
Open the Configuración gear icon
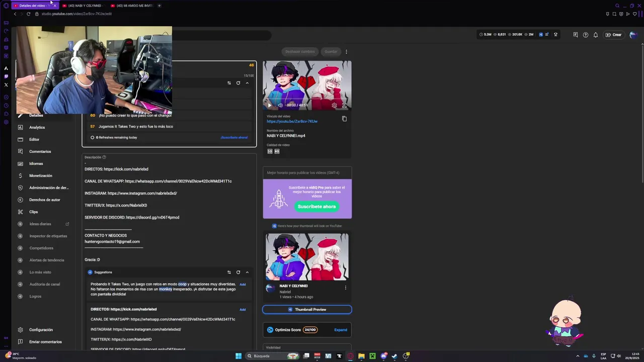[x=20, y=330]
